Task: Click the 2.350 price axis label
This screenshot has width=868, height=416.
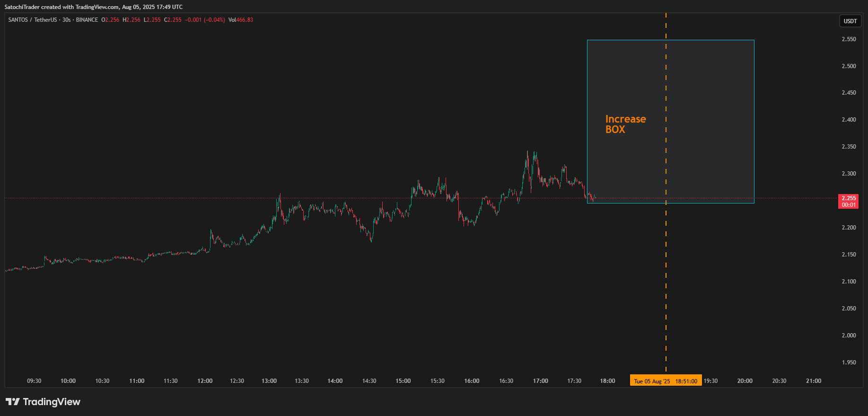Action: [x=849, y=147]
